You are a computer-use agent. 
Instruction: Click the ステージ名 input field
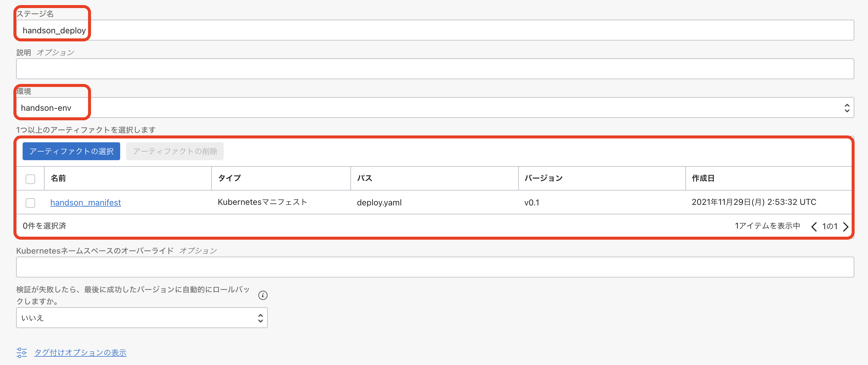[x=435, y=30]
